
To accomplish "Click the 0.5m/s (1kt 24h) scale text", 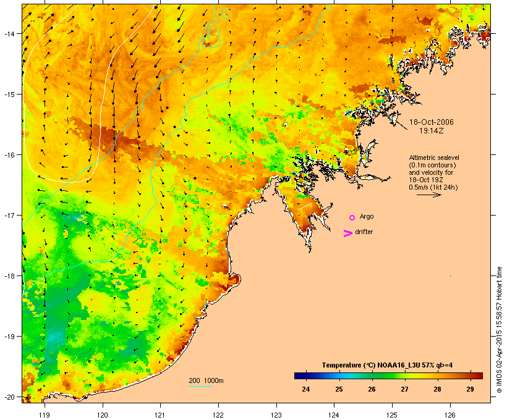I will click(x=433, y=187).
